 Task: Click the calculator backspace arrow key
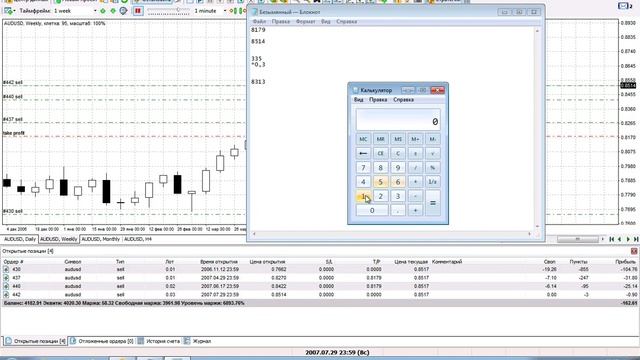tap(363, 153)
